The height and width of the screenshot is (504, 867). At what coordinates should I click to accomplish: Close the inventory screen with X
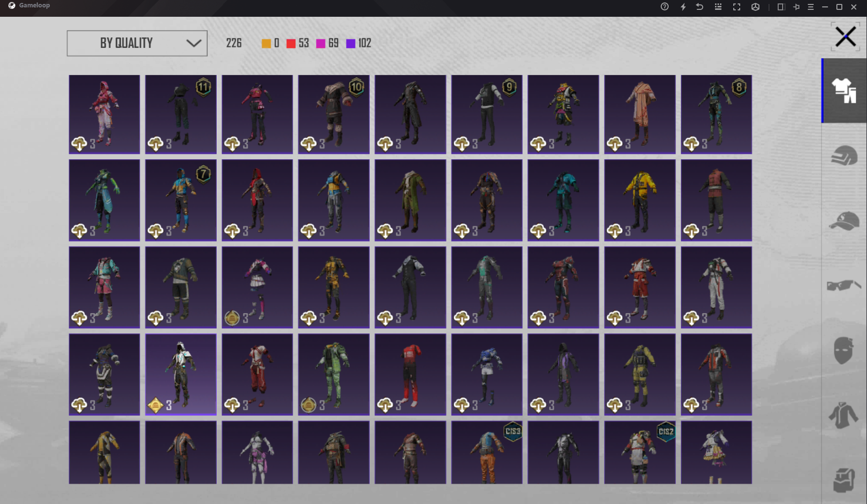[x=845, y=36]
